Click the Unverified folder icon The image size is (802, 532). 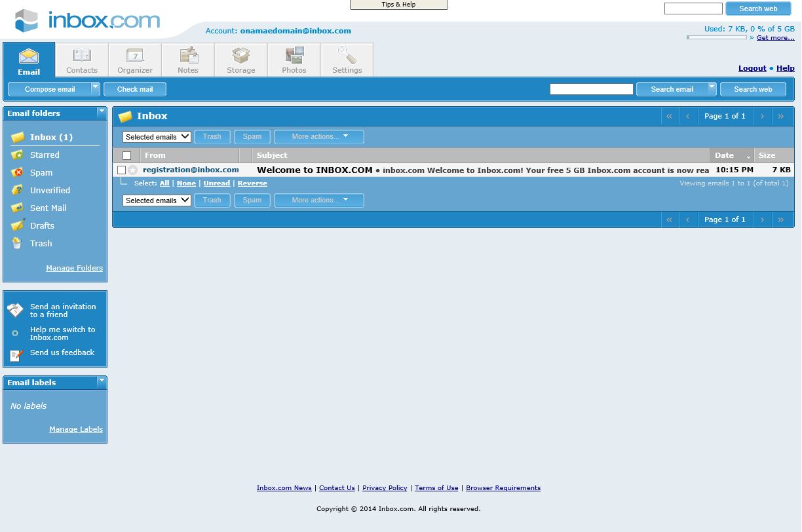click(x=18, y=191)
